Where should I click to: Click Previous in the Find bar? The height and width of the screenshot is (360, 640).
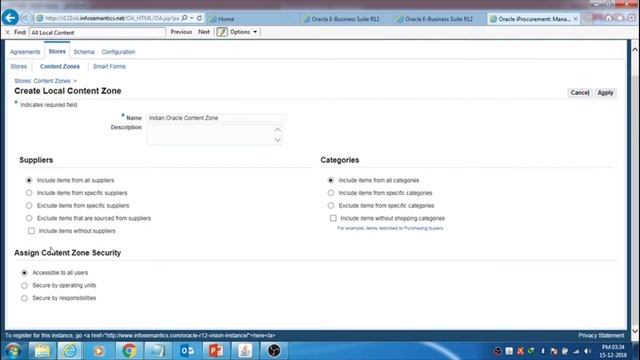click(181, 32)
